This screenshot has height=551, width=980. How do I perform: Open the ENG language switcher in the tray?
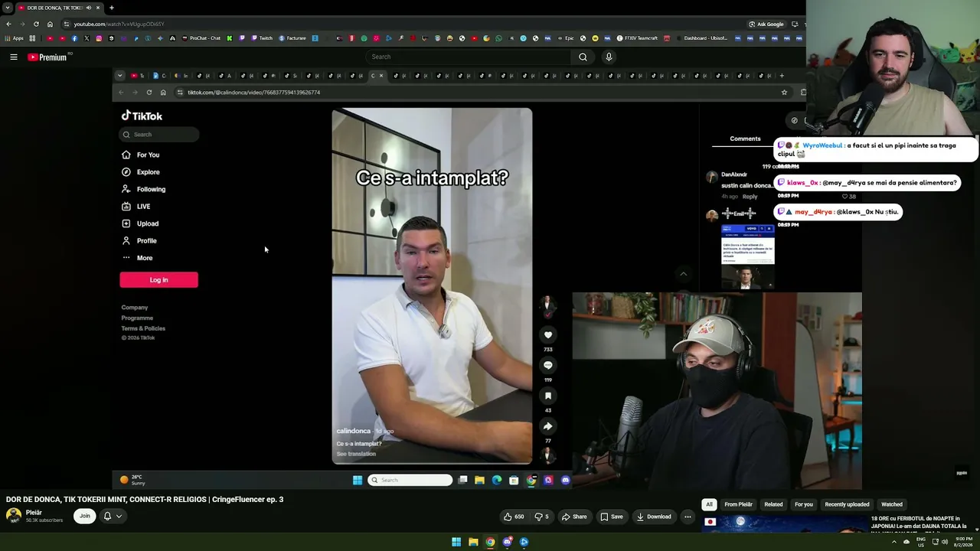[921, 542]
